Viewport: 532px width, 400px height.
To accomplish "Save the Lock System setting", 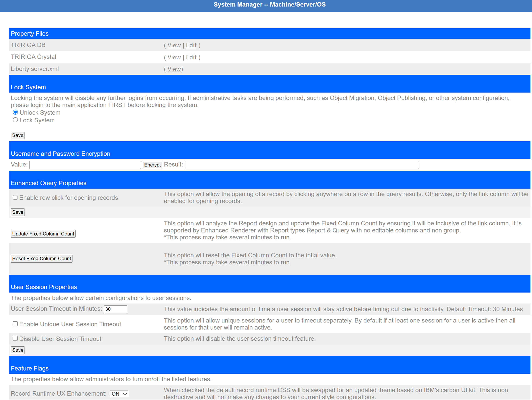I will [18, 135].
